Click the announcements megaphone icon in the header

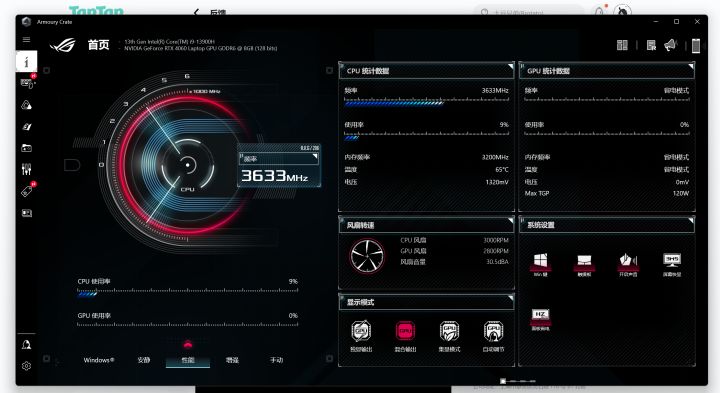click(x=670, y=45)
